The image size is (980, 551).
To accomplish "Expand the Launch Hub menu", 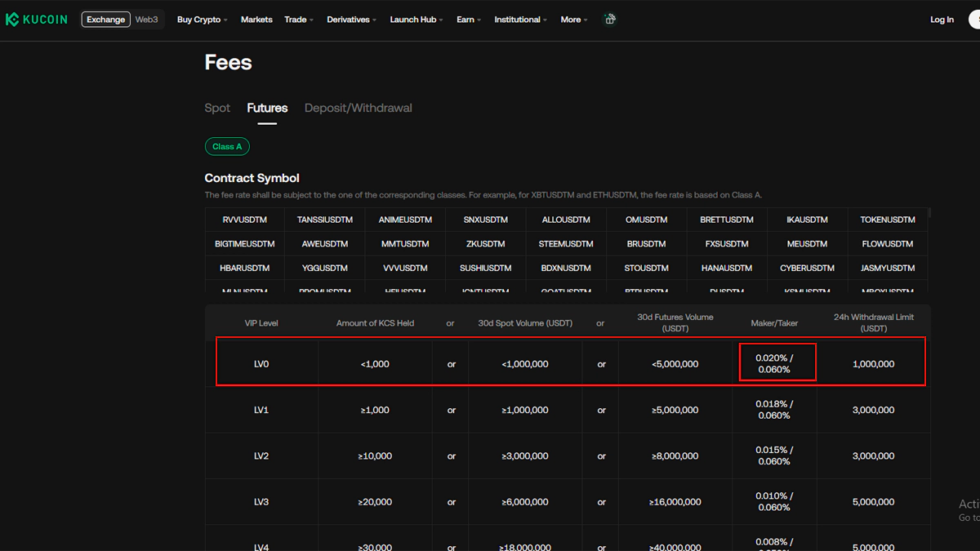I will tap(416, 20).
